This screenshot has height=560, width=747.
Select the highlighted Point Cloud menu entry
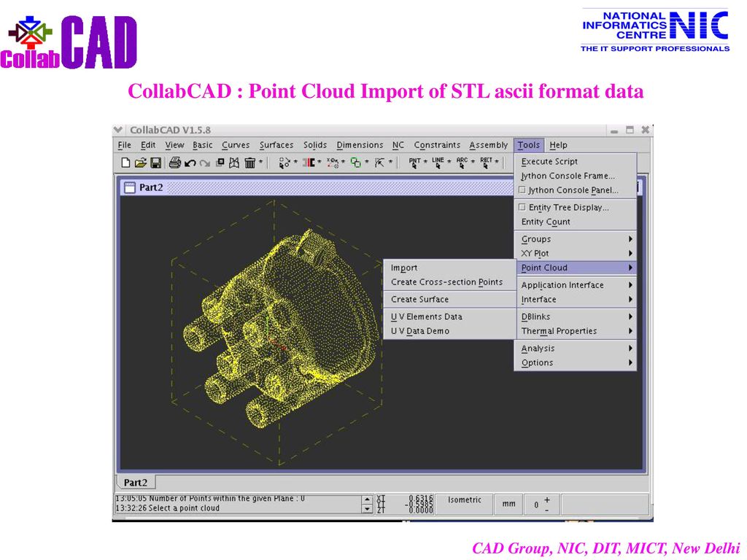[576, 268]
